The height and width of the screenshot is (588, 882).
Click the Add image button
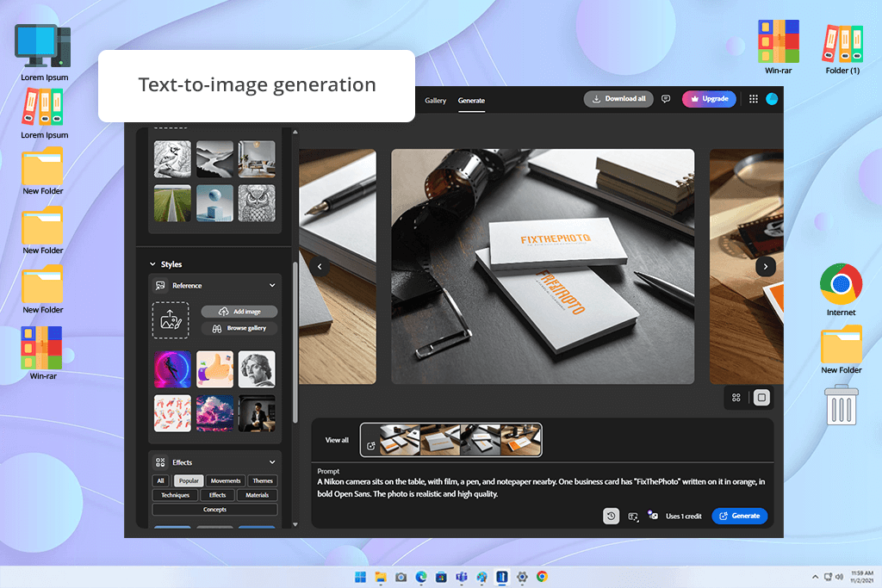(239, 312)
